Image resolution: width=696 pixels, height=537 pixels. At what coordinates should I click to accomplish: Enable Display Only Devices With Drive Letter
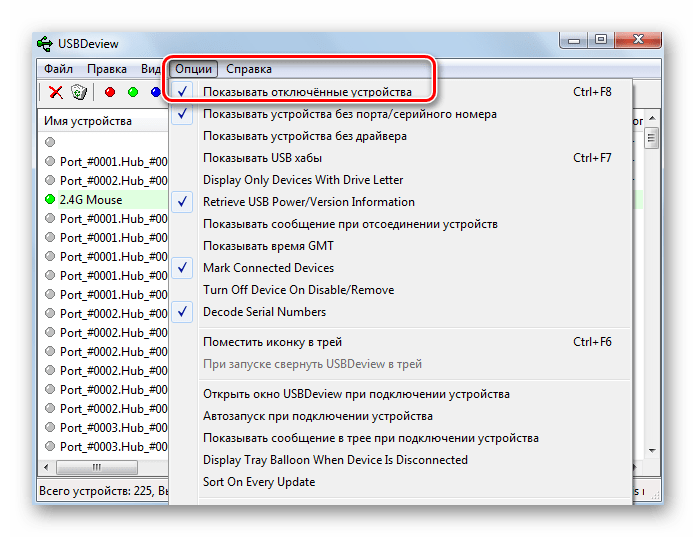(x=400, y=180)
